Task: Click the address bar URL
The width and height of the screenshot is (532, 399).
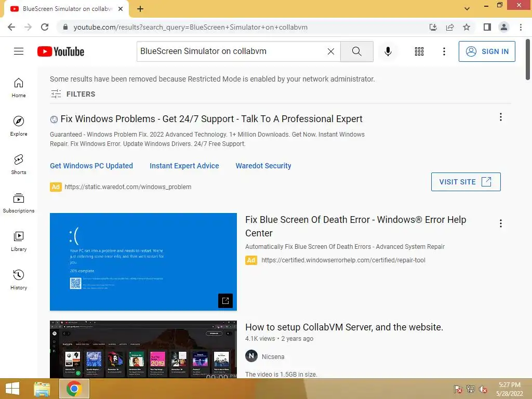Action: pyautogui.click(x=190, y=27)
